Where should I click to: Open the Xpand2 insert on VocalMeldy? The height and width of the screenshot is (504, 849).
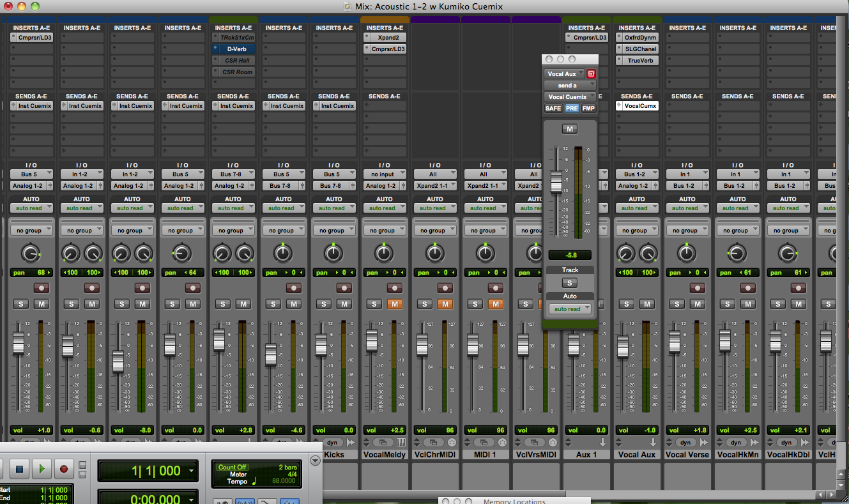coord(385,38)
